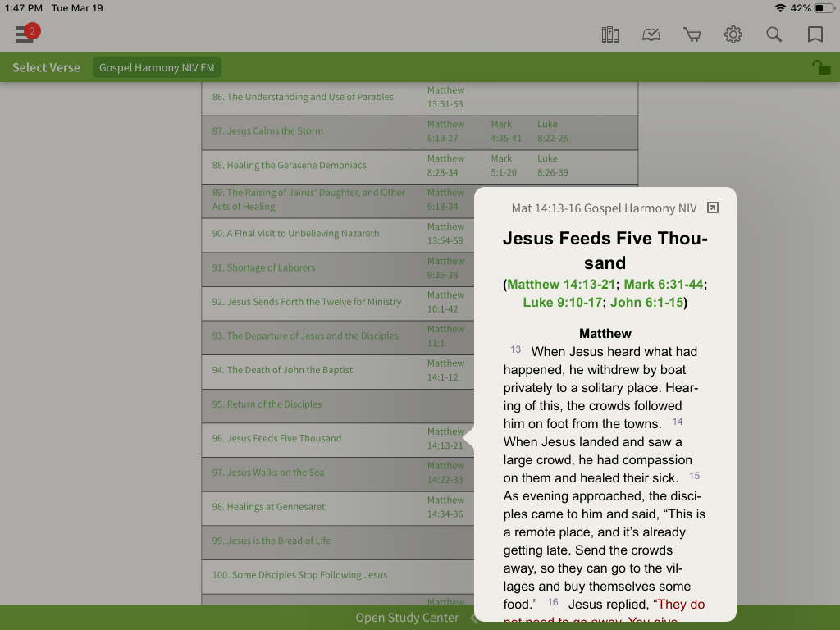Tap Mark 4:35-41 reference

(505, 131)
